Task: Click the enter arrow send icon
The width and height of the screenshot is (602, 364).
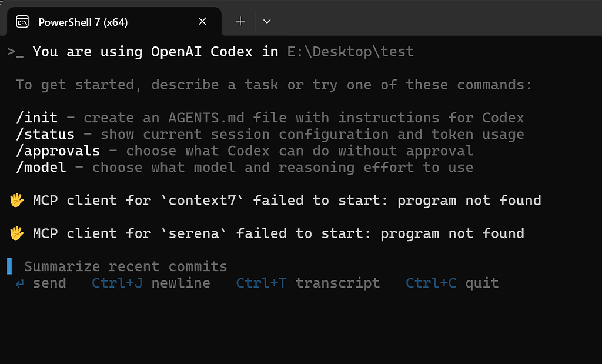Action: [19, 284]
